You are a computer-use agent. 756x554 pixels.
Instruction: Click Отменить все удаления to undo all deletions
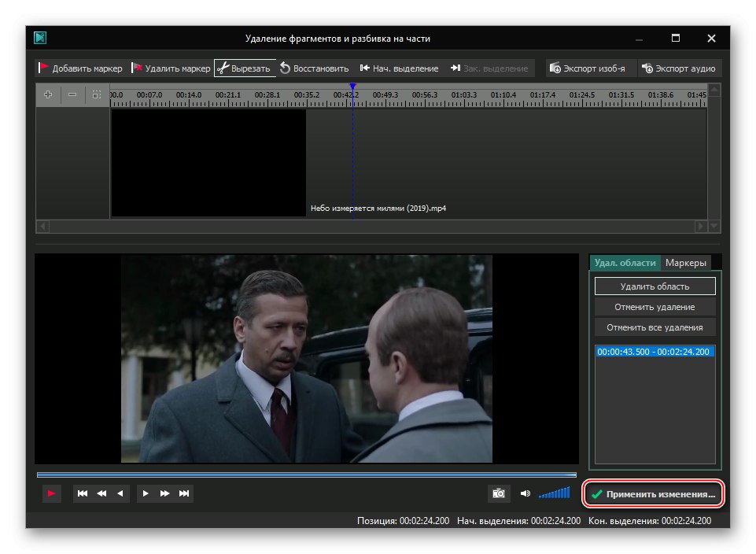coord(654,327)
